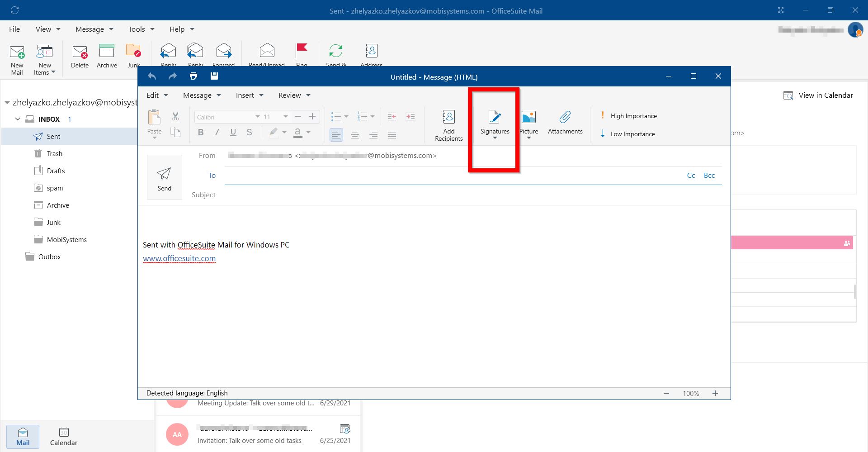Toggle bold formatting
This screenshot has width=868, height=452.
coord(201,132)
